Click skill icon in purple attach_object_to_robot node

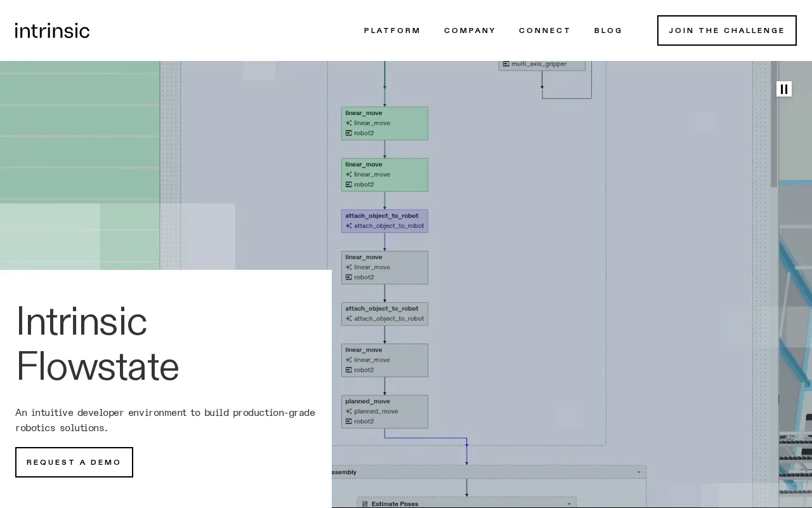[349, 226]
